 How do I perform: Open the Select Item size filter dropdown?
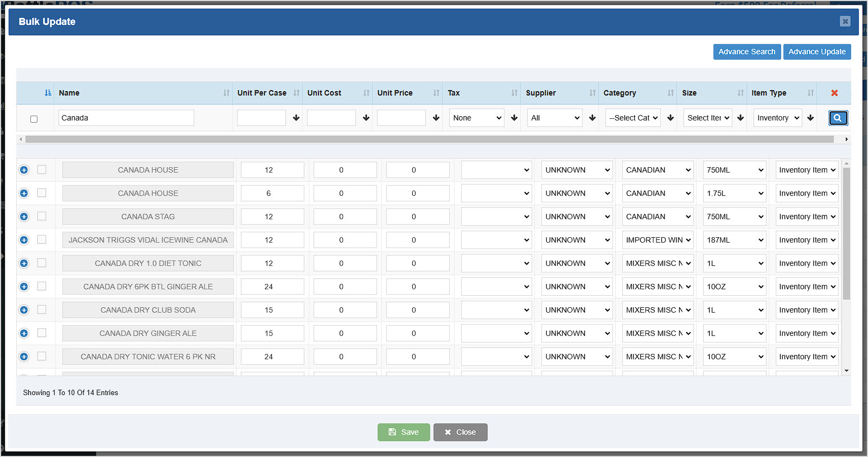[x=708, y=118]
